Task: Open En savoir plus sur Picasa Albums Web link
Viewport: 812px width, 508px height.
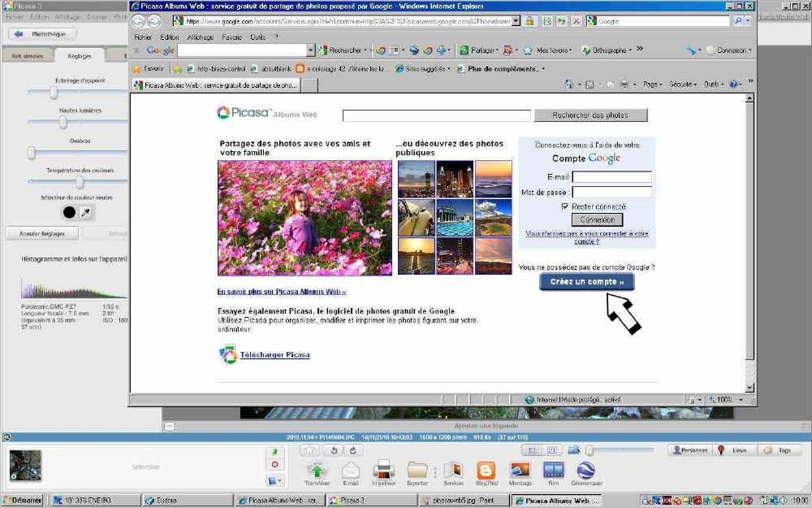Action: pyautogui.click(x=282, y=292)
